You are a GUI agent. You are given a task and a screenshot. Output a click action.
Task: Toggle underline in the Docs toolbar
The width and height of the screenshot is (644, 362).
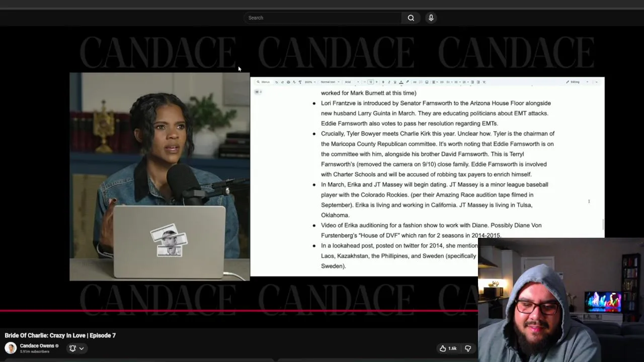pos(395,82)
